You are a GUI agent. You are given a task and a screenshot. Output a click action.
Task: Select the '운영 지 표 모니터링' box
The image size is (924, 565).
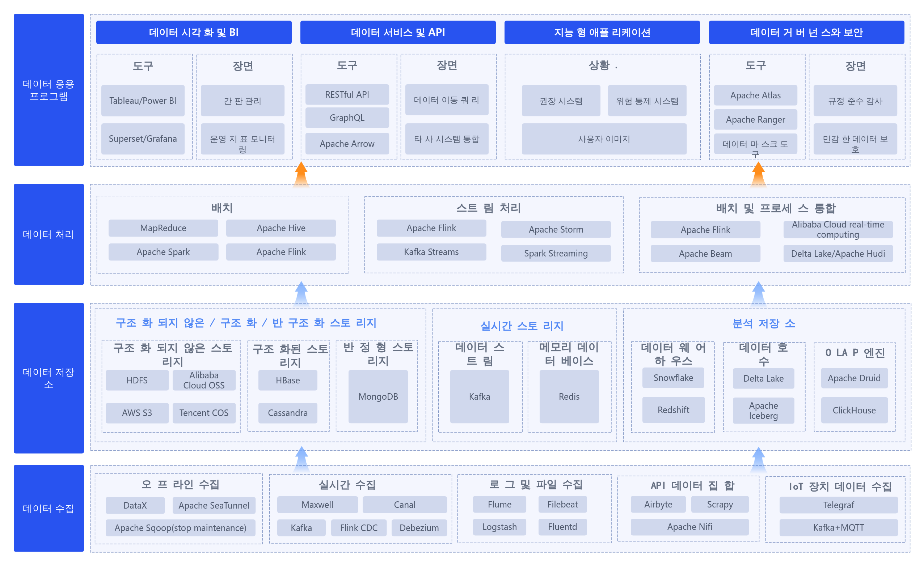tap(242, 139)
